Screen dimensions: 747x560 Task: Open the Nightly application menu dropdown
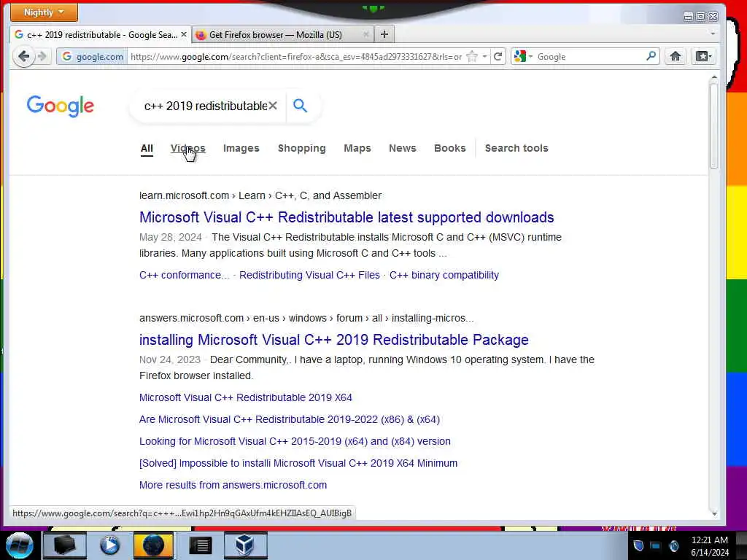pyautogui.click(x=44, y=12)
